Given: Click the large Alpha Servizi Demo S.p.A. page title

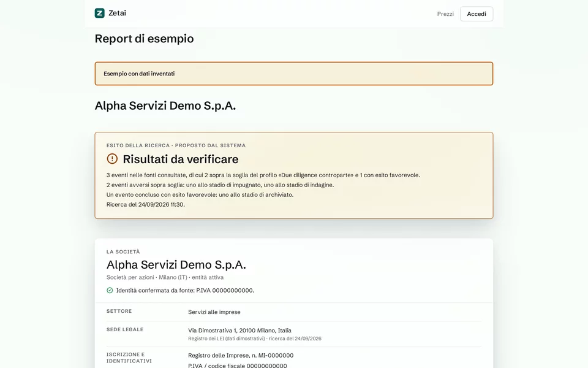Looking at the screenshot, I should [x=165, y=106].
